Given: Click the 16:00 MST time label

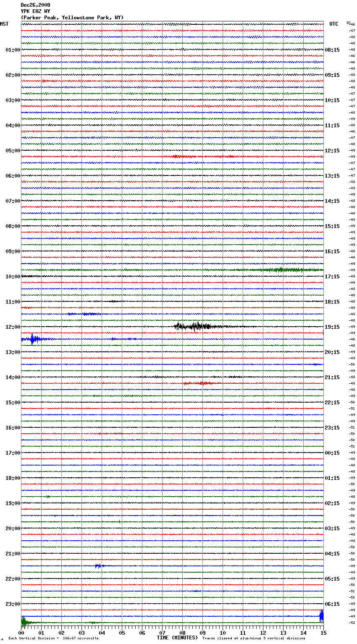Looking at the screenshot, I should [13, 428].
